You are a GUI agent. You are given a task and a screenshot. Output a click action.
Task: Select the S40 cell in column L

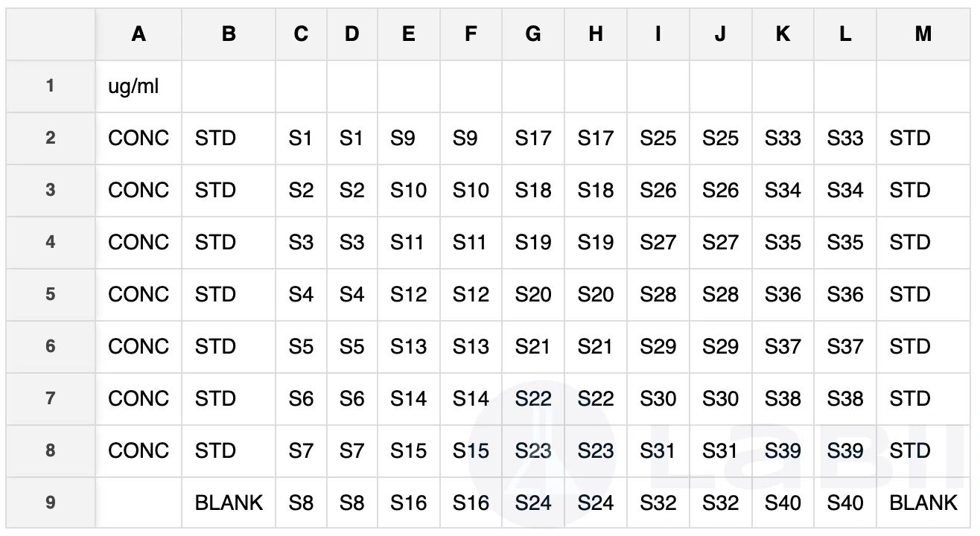[x=845, y=502]
